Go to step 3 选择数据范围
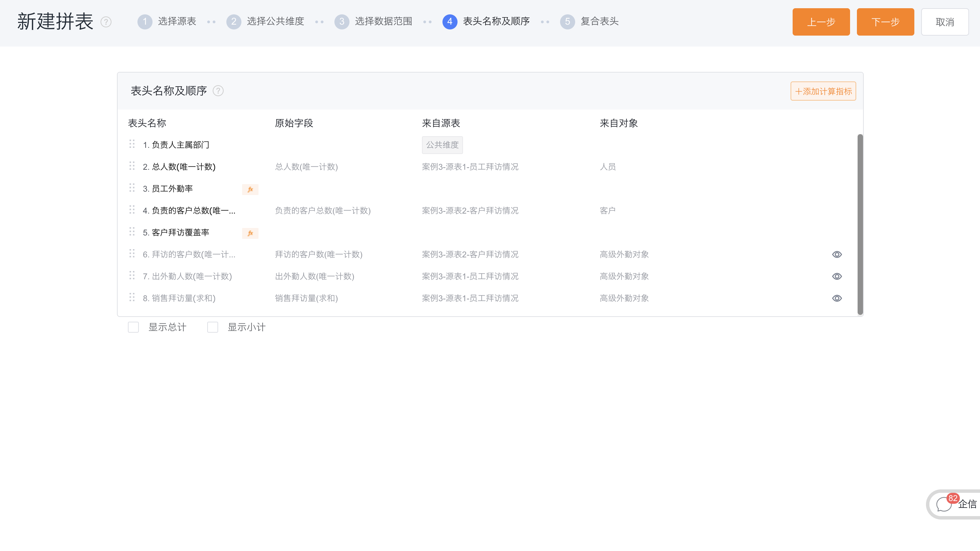This screenshot has height=551, width=980. (x=373, y=21)
